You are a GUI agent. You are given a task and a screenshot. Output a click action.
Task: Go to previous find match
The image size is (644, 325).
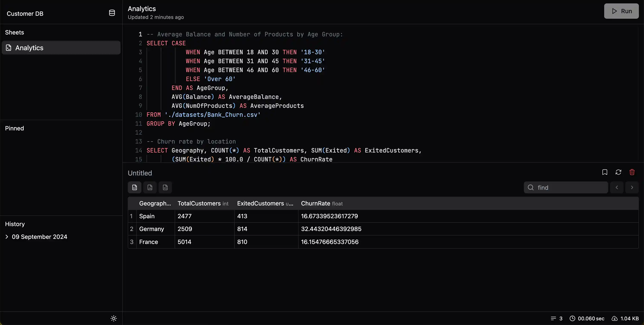tap(617, 187)
